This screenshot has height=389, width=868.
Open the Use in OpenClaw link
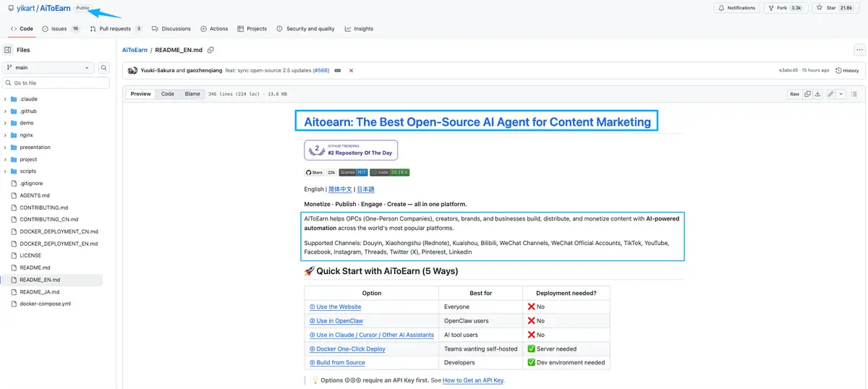click(336, 321)
